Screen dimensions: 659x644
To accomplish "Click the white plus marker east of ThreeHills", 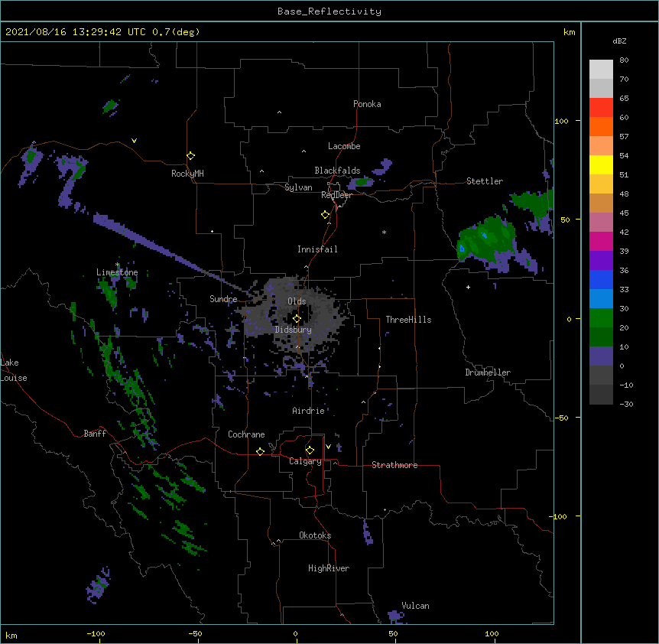I will point(468,287).
